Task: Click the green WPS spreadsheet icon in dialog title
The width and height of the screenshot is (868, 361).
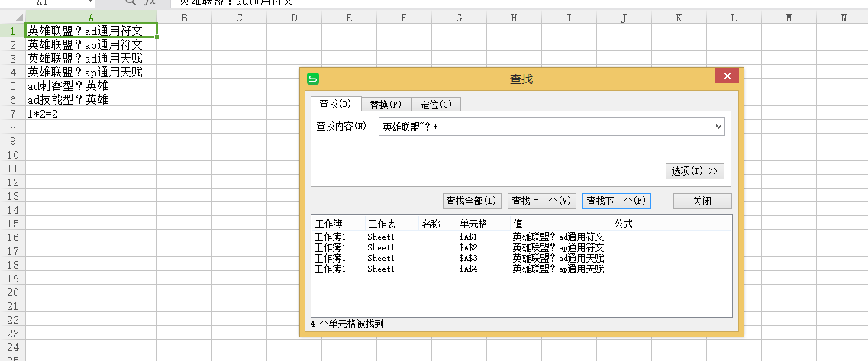Action: [313, 79]
